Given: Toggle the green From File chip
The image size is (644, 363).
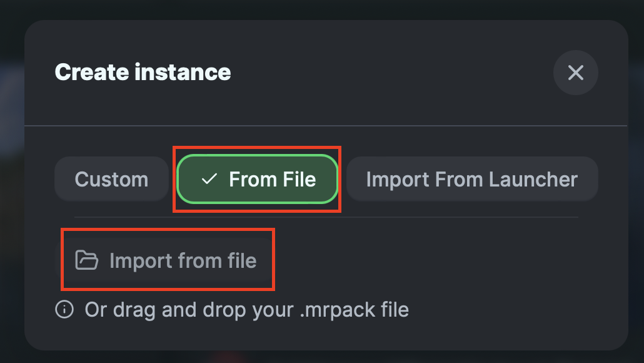Looking at the screenshot, I should point(258,180).
